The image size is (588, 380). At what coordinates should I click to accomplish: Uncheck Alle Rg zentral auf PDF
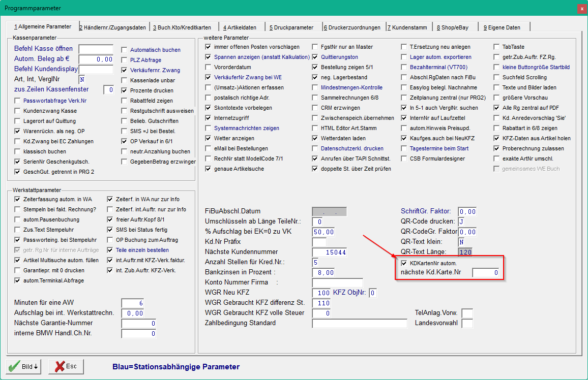496,108
